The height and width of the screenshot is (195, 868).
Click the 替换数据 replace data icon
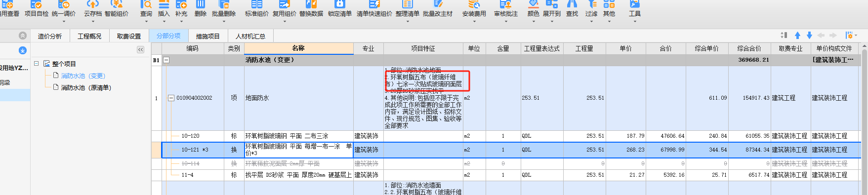pyautogui.click(x=311, y=9)
